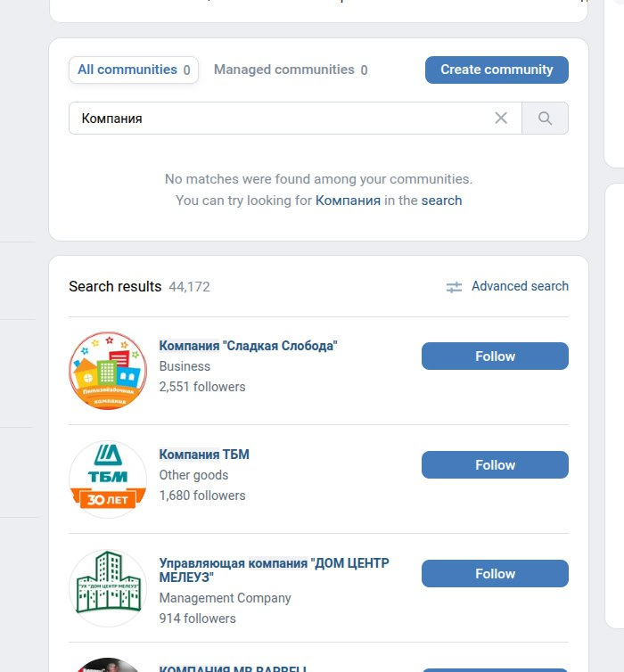Follow Компания "Сладкая Слобода"

click(x=495, y=356)
